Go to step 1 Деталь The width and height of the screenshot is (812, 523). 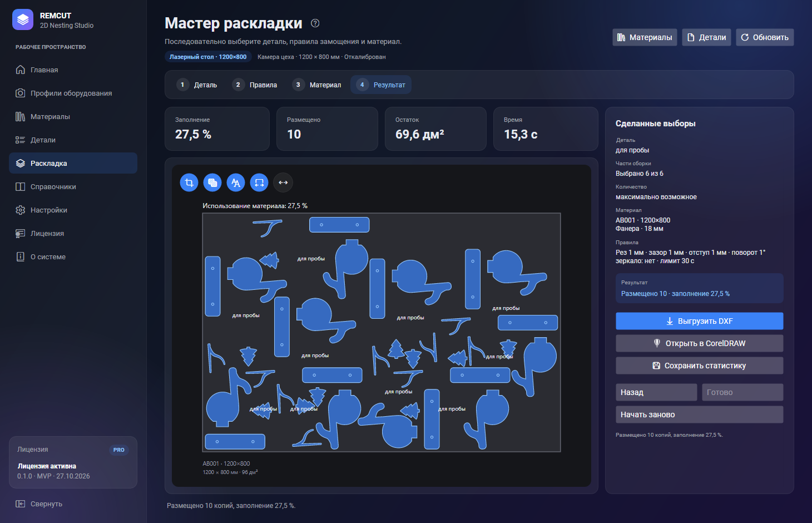tap(197, 85)
